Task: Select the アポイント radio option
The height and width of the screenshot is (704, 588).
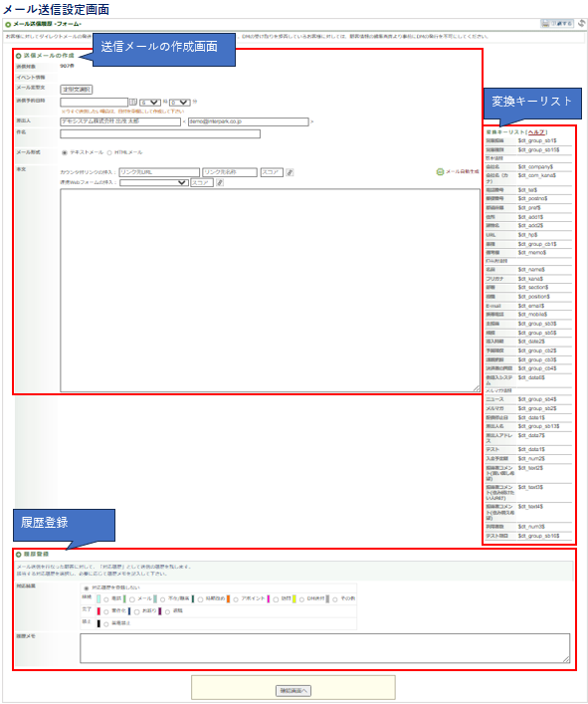Action: point(236,599)
